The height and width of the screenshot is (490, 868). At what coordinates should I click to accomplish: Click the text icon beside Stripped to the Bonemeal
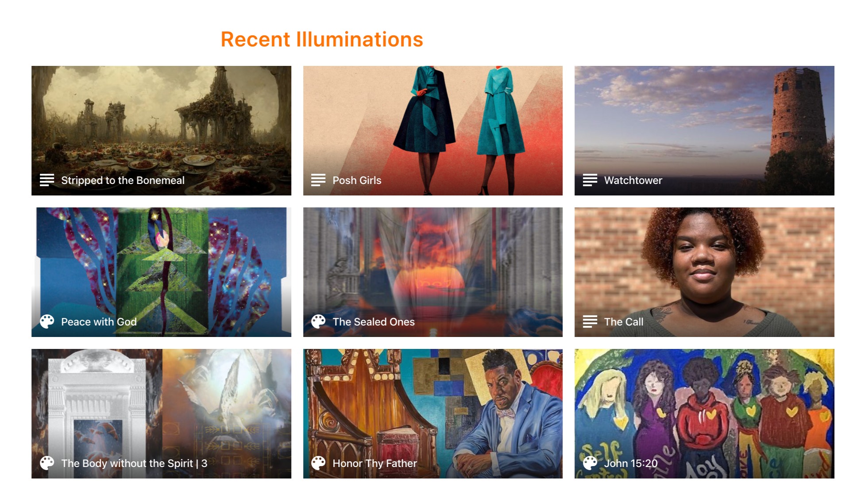click(47, 180)
